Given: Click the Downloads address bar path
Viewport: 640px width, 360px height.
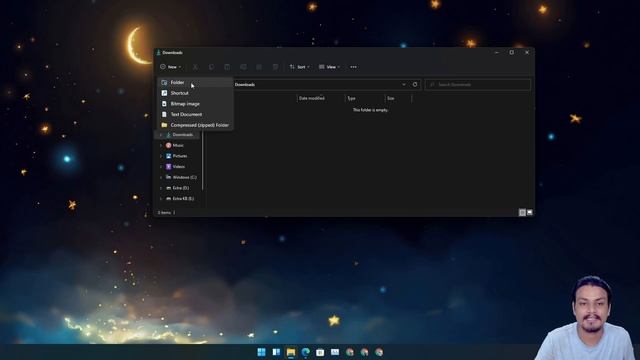Looking at the screenshot, I should click(x=245, y=84).
